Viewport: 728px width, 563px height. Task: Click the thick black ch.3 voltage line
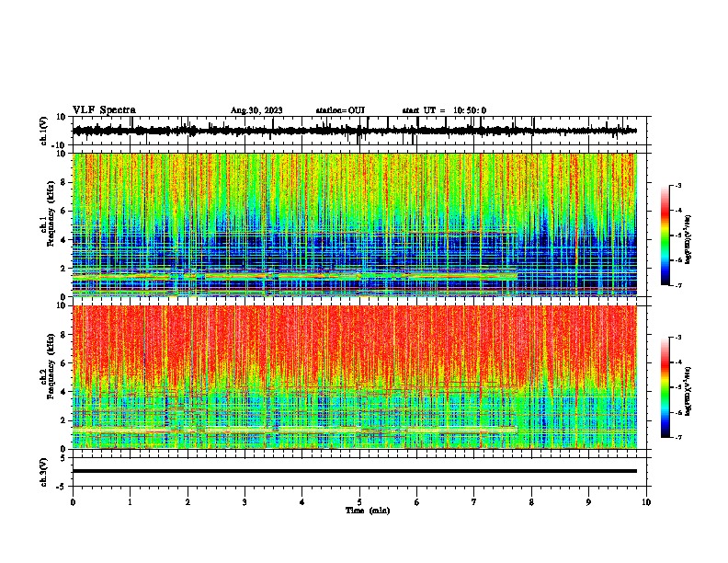tap(355, 471)
